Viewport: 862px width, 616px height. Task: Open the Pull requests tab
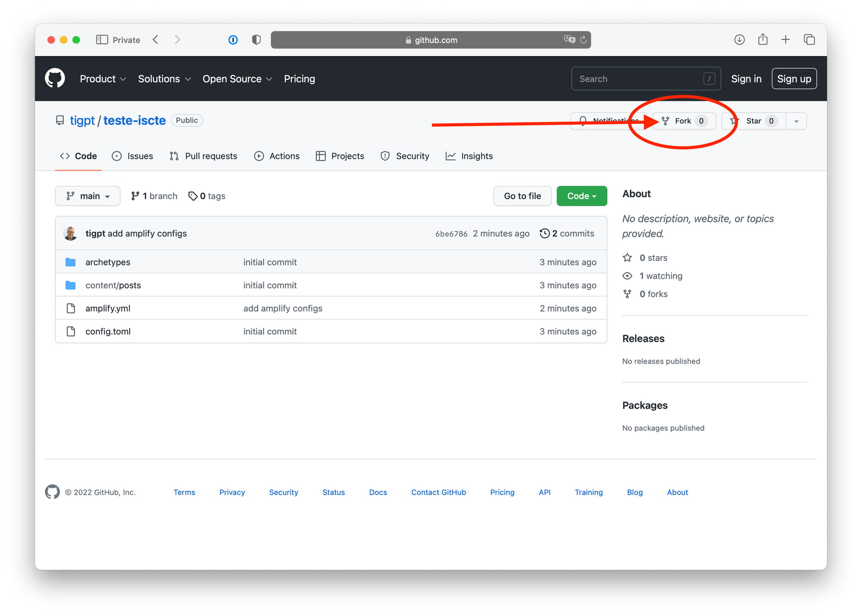point(203,156)
